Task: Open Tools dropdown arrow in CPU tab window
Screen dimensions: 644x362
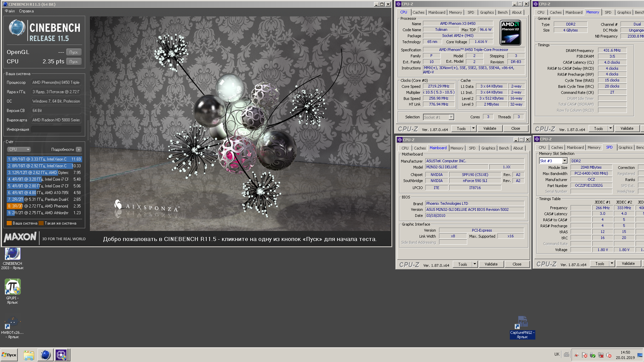Action: click(473, 128)
